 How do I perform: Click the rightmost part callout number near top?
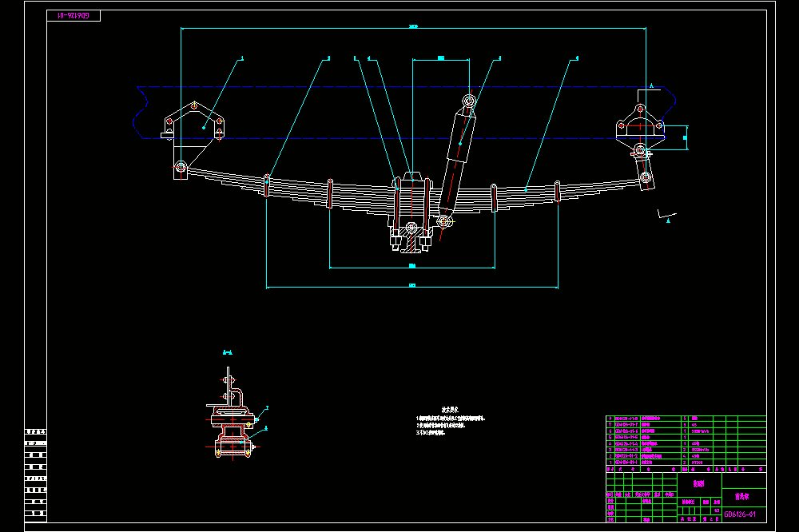(x=576, y=58)
